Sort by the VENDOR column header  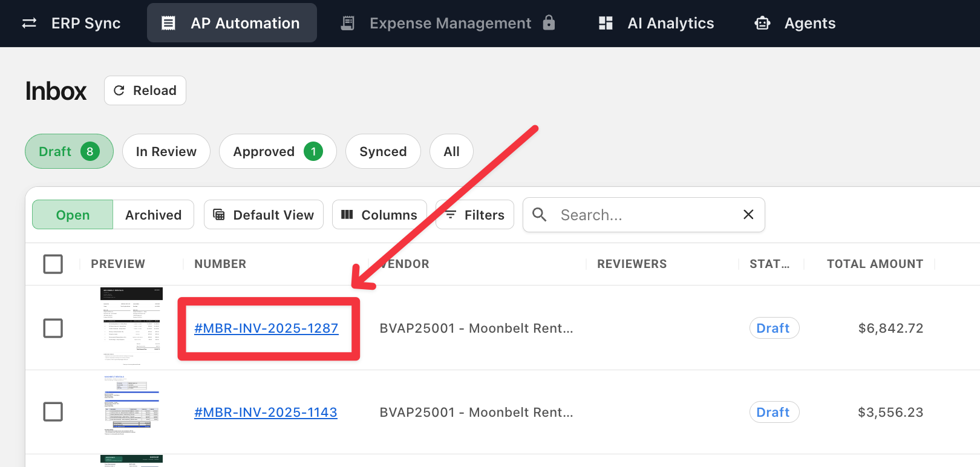pos(405,264)
